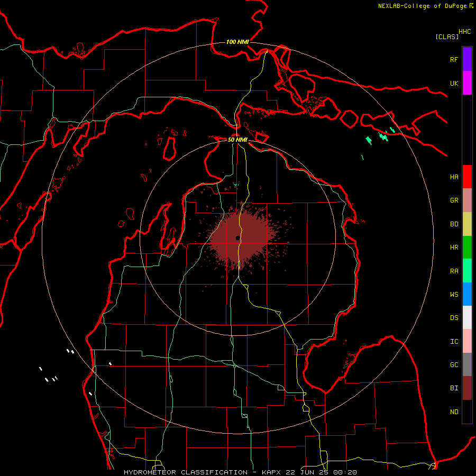Screen dimensions: 476x476
Task: Click the IC light pink legend swatch
Action: (467, 341)
